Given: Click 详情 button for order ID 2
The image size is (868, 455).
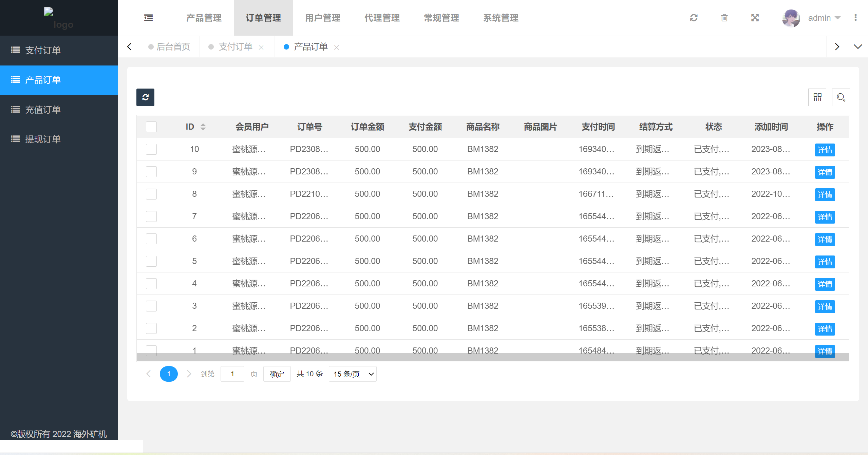Looking at the screenshot, I should click(x=825, y=329).
